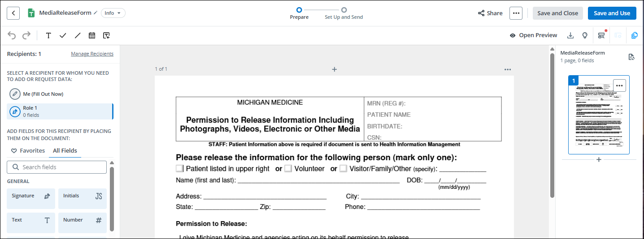Go back using the left chevron button
644x239 pixels.
pyautogui.click(x=13, y=13)
